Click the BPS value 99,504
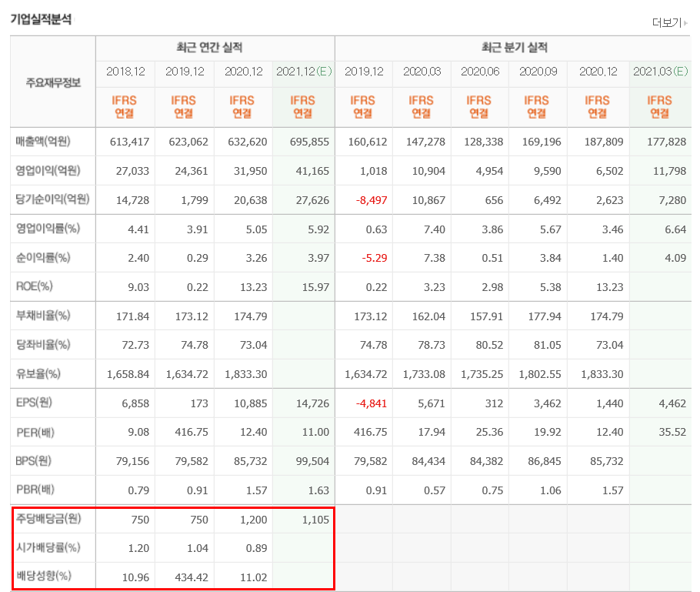This screenshot has height=592, width=700. 312,462
